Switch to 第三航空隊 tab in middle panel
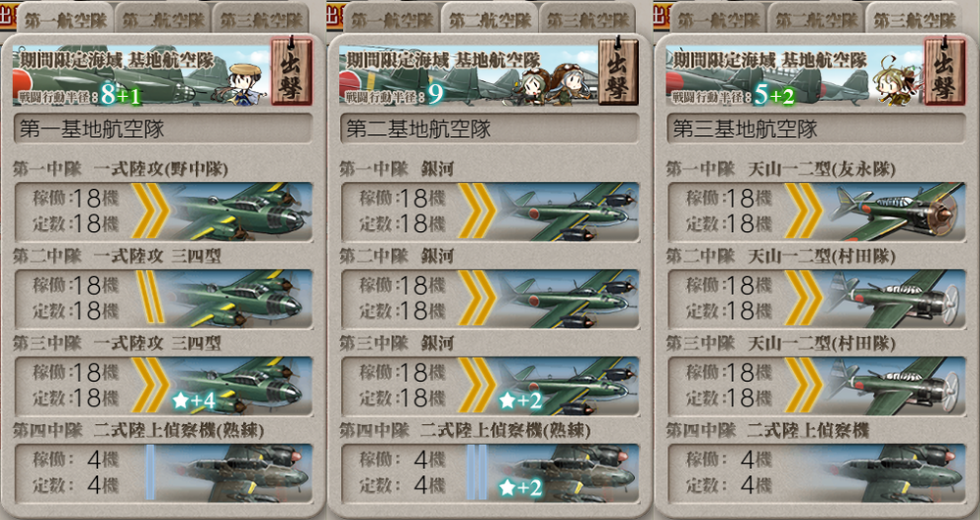Screen dimensions: 980x520 pos(588,20)
